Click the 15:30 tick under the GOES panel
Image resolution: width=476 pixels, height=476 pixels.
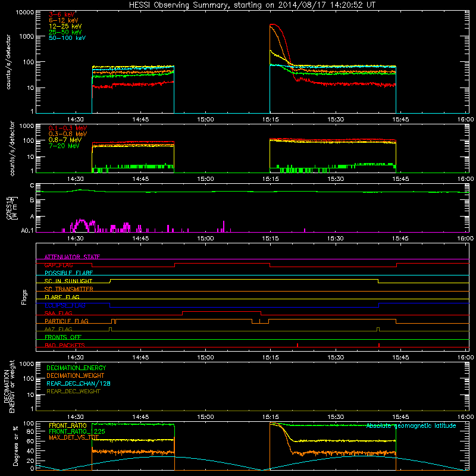(336, 239)
